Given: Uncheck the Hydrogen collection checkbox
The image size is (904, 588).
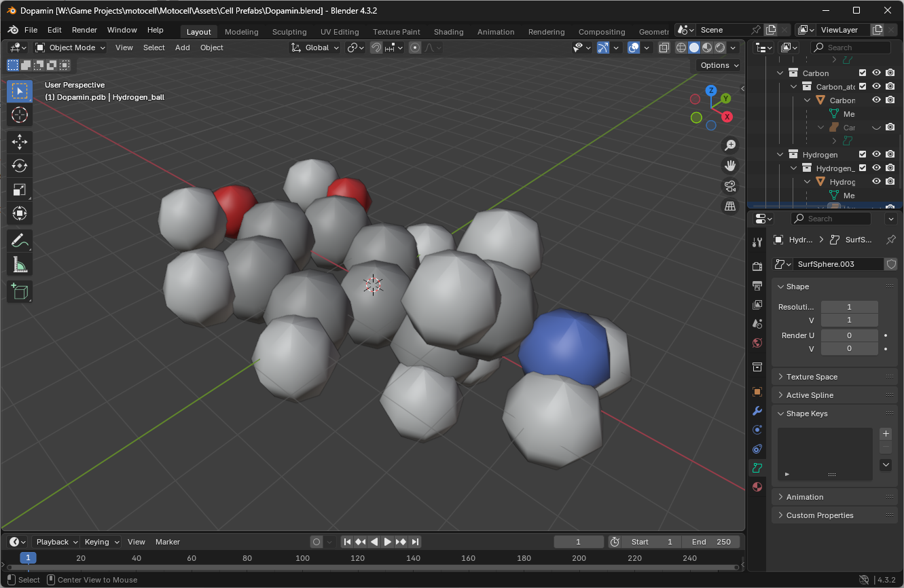Looking at the screenshot, I should [x=863, y=154].
